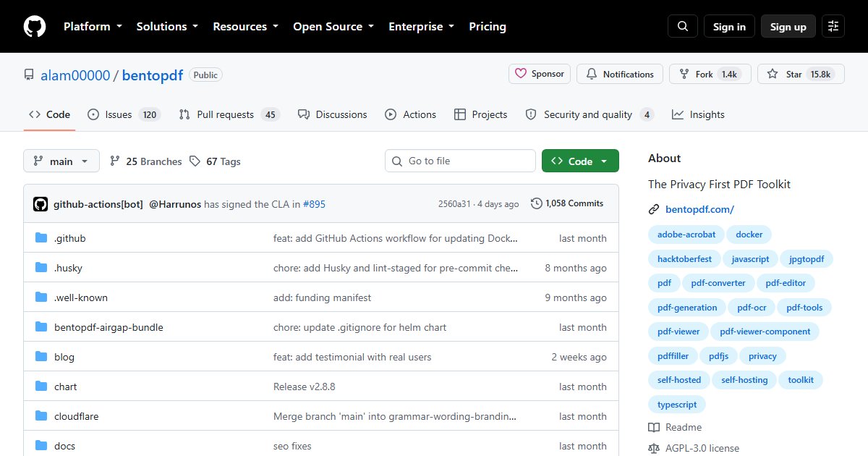This screenshot has width=868, height=456.
Task: Click the docker topic tag
Action: 749,235
